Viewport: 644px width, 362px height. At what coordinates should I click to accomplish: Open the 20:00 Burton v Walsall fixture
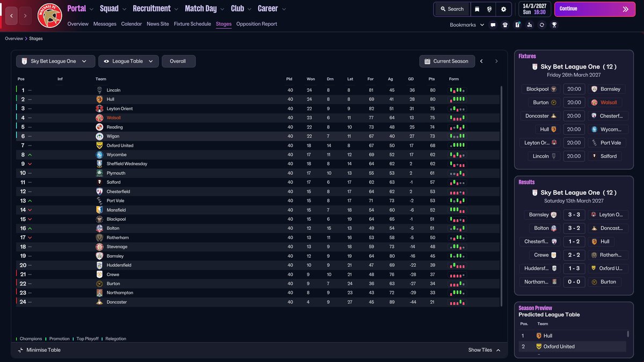coord(574,103)
